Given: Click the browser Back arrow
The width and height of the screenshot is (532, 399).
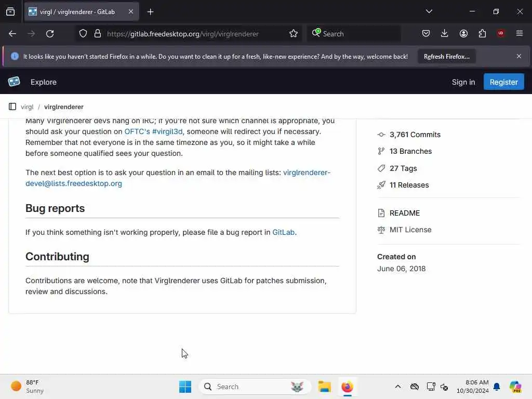Looking at the screenshot, I should [12, 34].
